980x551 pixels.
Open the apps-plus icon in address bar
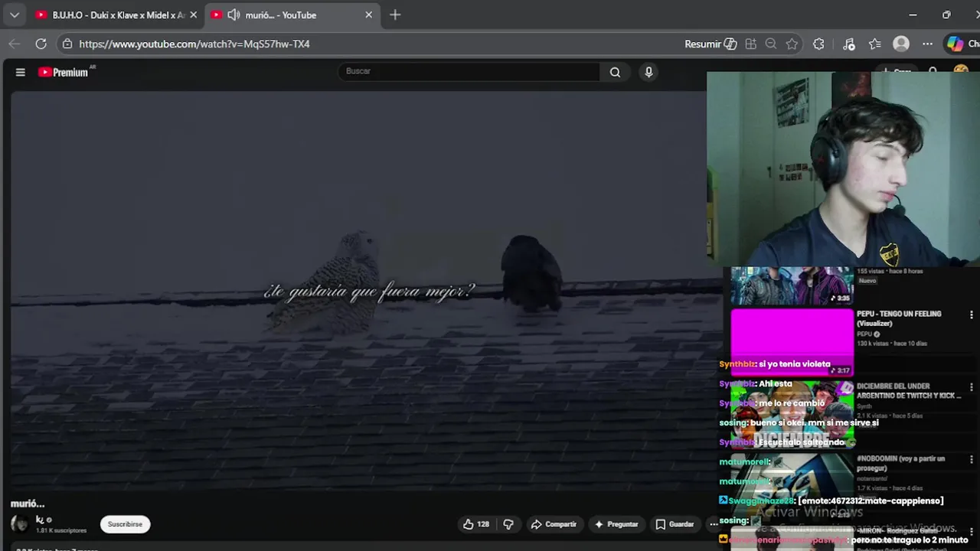(750, 44)
